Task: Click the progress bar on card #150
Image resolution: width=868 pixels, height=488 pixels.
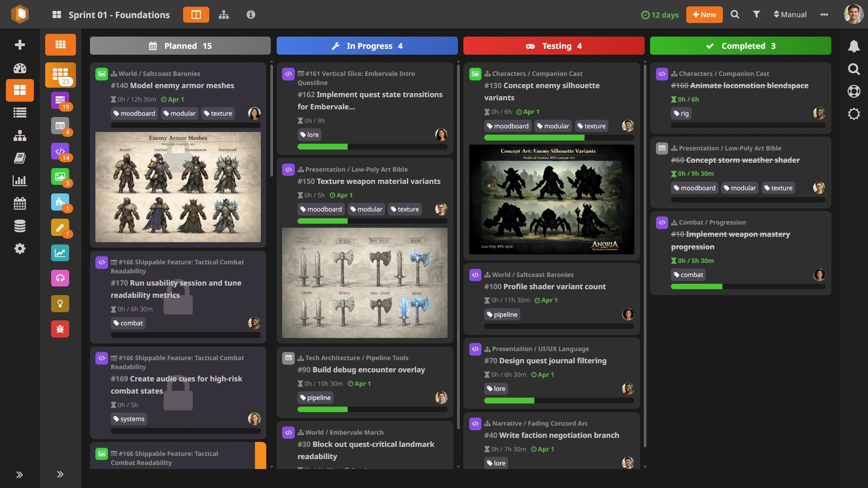Action: click(x=372, y=221)
